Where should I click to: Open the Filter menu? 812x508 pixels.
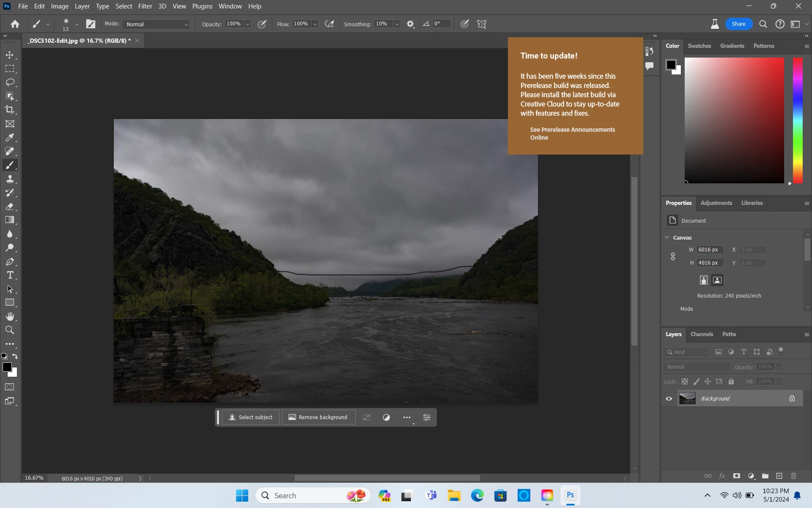pos(145,6)
